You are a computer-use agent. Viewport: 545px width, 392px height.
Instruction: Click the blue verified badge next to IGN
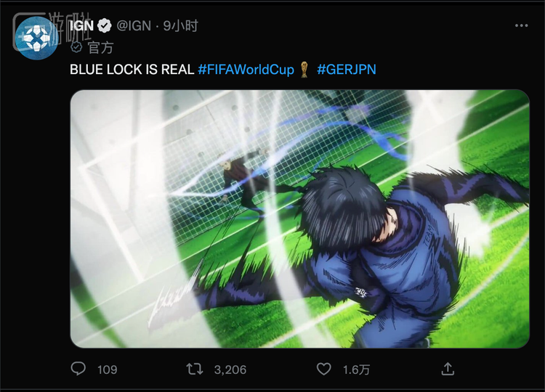coord(104,25)
